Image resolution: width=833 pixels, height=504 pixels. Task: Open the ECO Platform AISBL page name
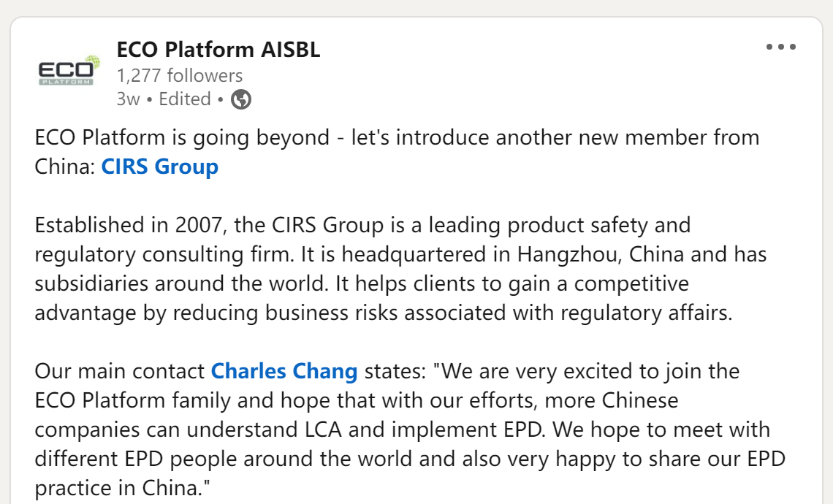[x=218, y=50]
